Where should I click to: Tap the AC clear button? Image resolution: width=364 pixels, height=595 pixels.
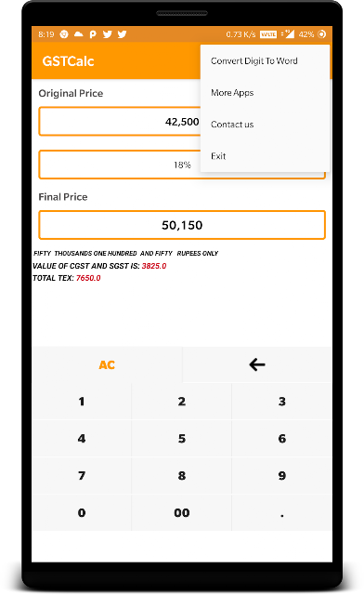107,364
